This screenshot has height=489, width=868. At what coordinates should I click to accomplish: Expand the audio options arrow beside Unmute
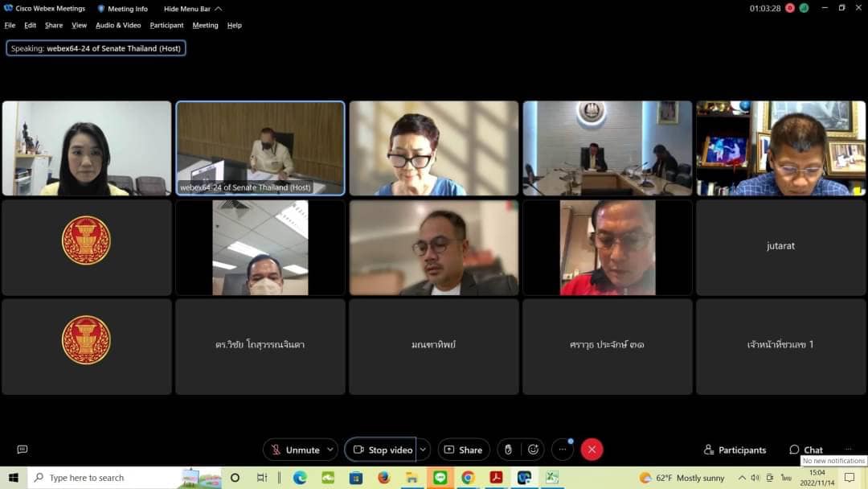pos(330,450)
